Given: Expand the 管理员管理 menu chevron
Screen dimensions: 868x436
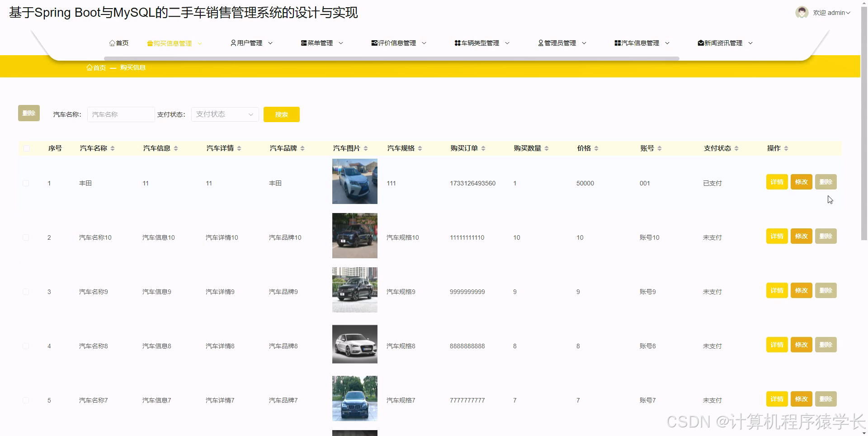Looking at the screenshot, I should tap(584, 43).
